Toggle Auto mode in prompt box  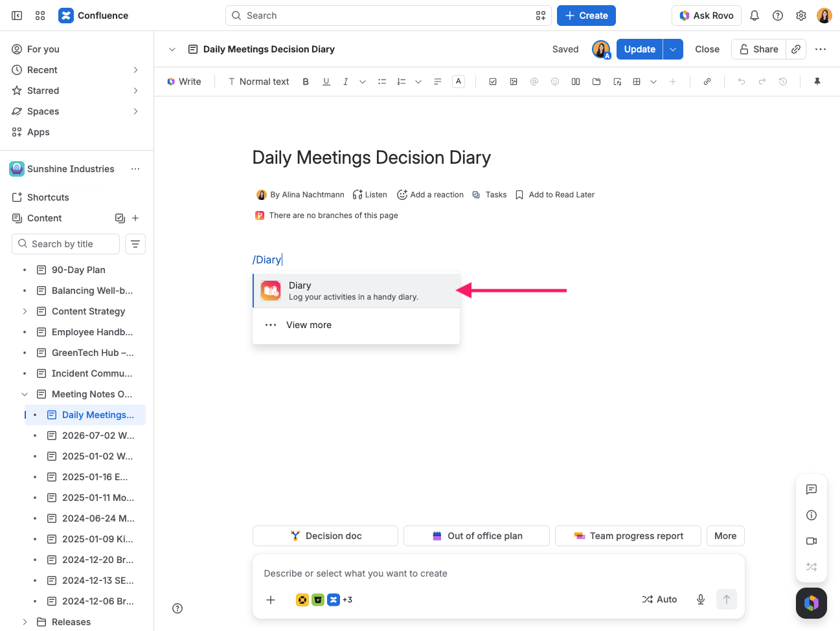click(x=659, y=599)
